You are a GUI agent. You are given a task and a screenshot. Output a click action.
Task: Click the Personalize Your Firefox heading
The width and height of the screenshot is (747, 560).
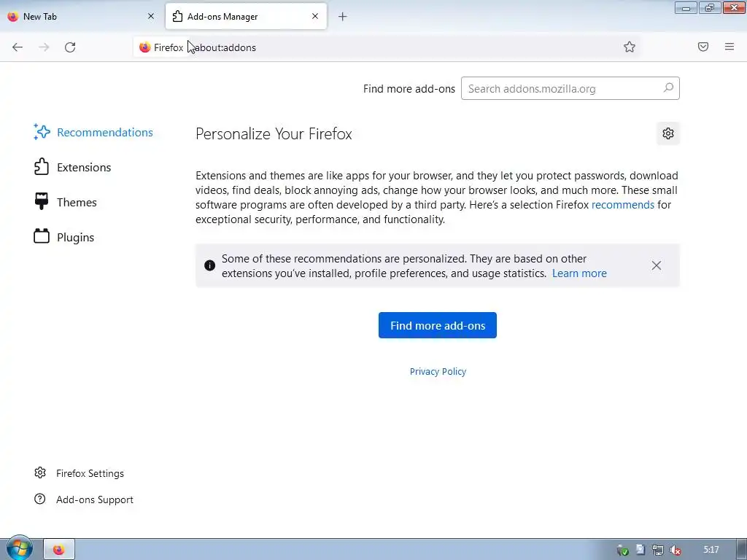274,134
